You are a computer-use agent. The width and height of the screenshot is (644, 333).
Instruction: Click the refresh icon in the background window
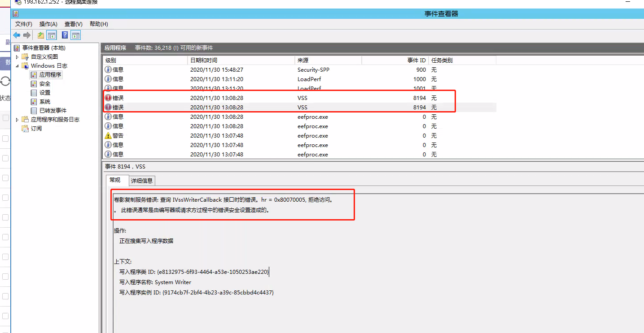[x=5, y=82]
